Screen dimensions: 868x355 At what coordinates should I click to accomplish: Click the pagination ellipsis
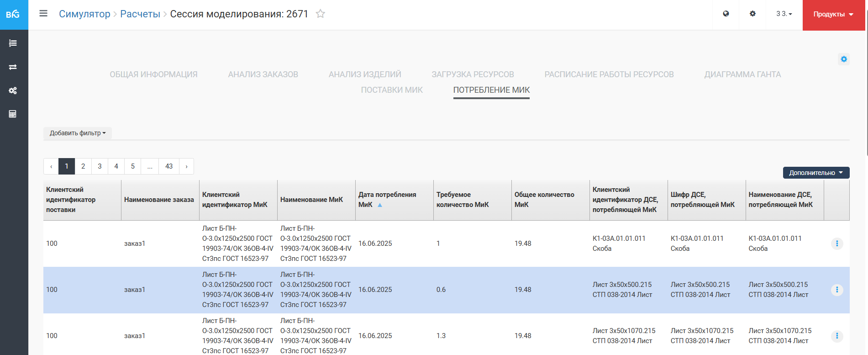[150, 166]
